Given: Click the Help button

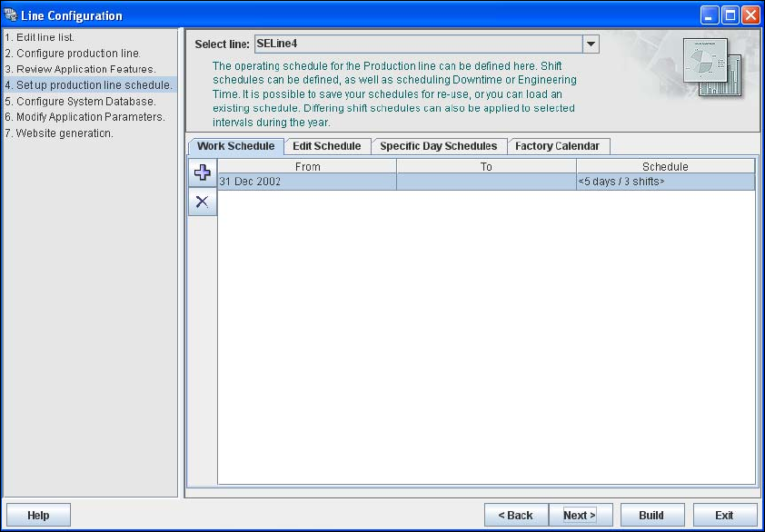Looking at the screenshot, I should [38, 516].
